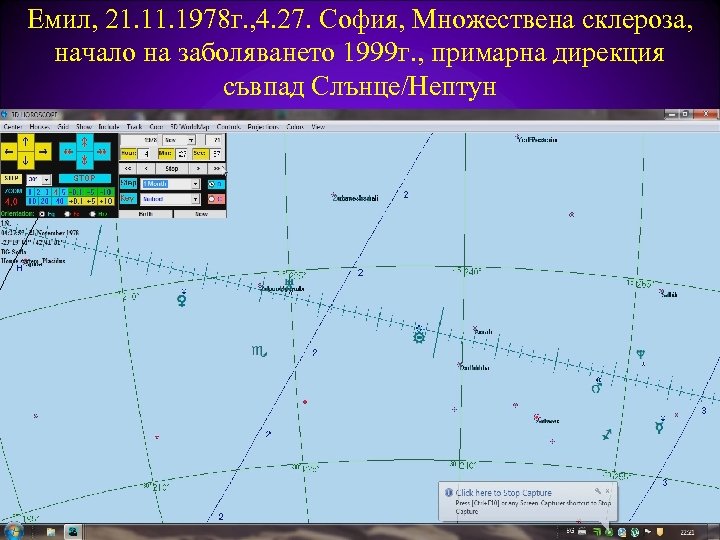Click the Windows Start button
The image size is (720, 540).
click(x=13, y=532)
